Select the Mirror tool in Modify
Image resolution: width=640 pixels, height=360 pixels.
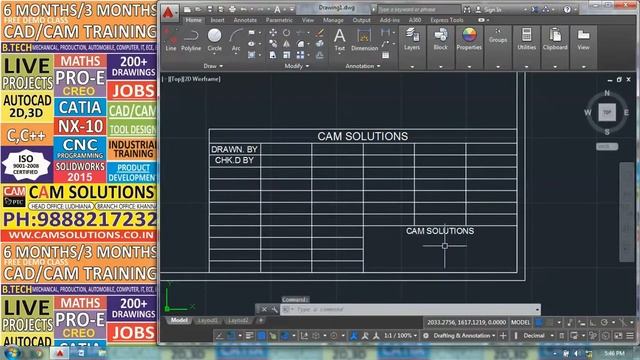tap(287, 44)
